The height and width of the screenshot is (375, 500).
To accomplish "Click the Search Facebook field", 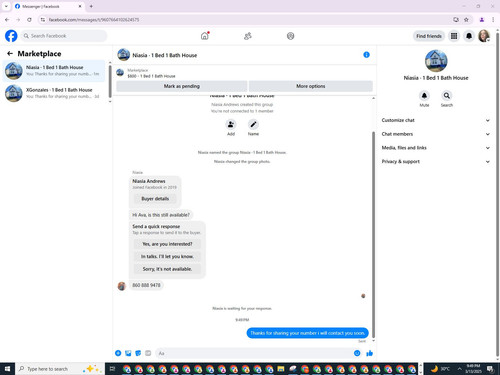I will (x=64, y=36).
